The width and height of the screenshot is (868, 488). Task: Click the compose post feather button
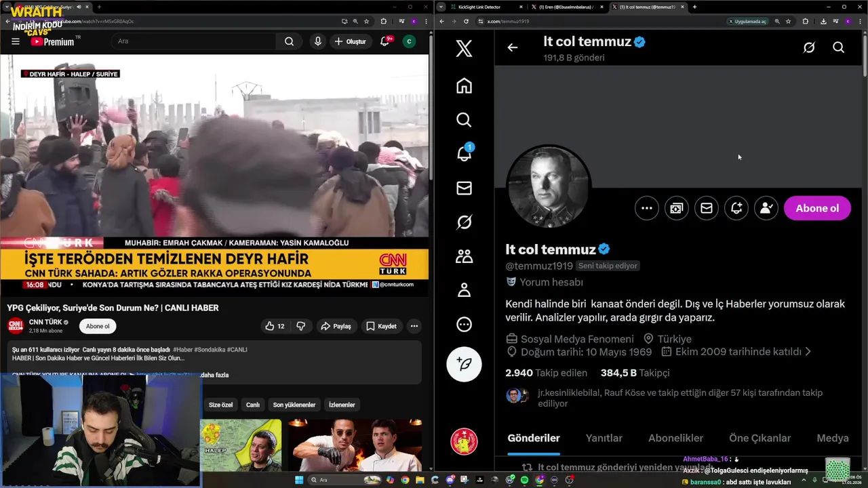464,364
